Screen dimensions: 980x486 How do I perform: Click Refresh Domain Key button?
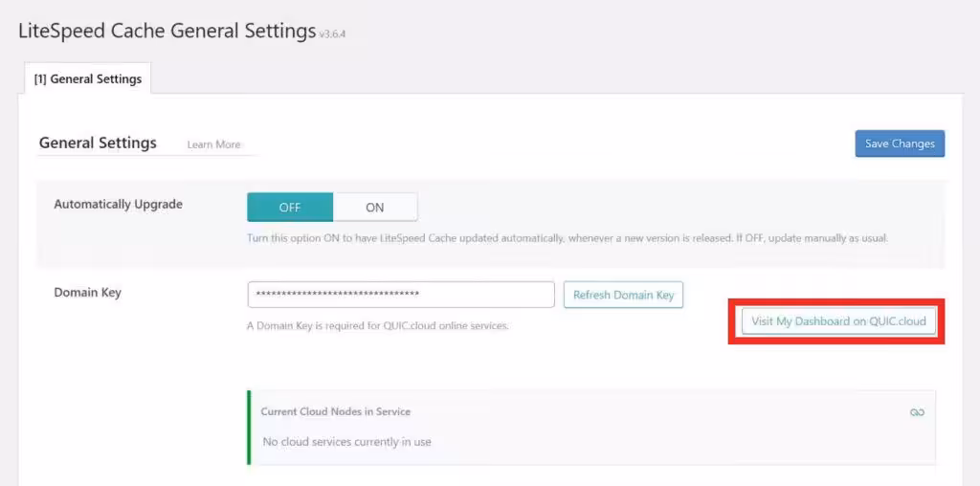tap(623, 295)
